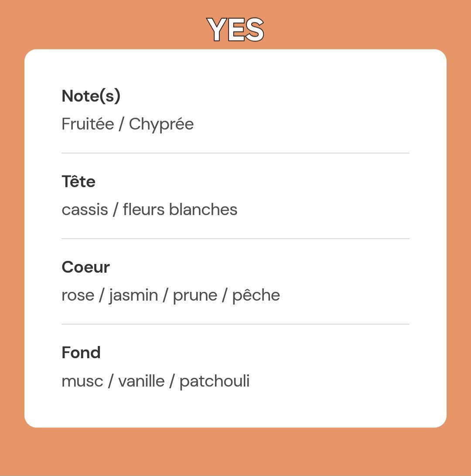
Task: Click the rose note
Action: (78, 295)
